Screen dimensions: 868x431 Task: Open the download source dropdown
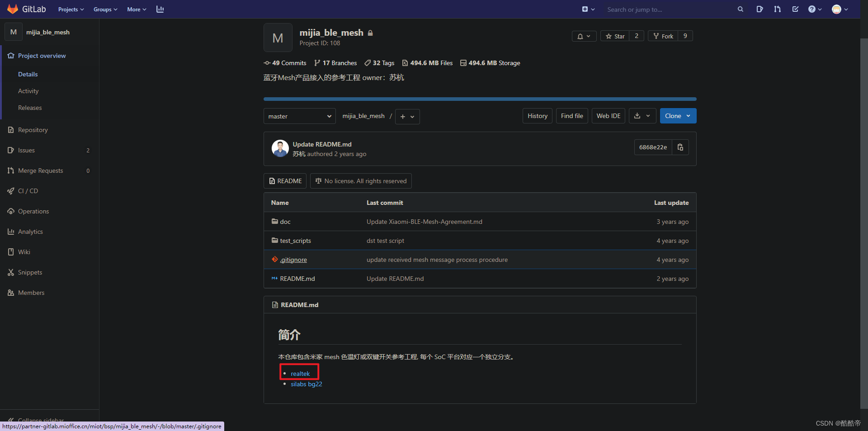tap(642, 116)
